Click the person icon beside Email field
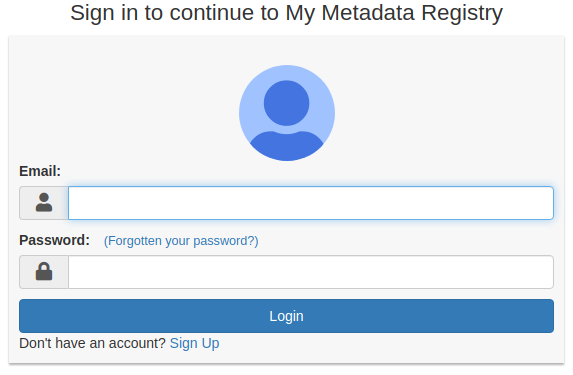 pos(44,202)
